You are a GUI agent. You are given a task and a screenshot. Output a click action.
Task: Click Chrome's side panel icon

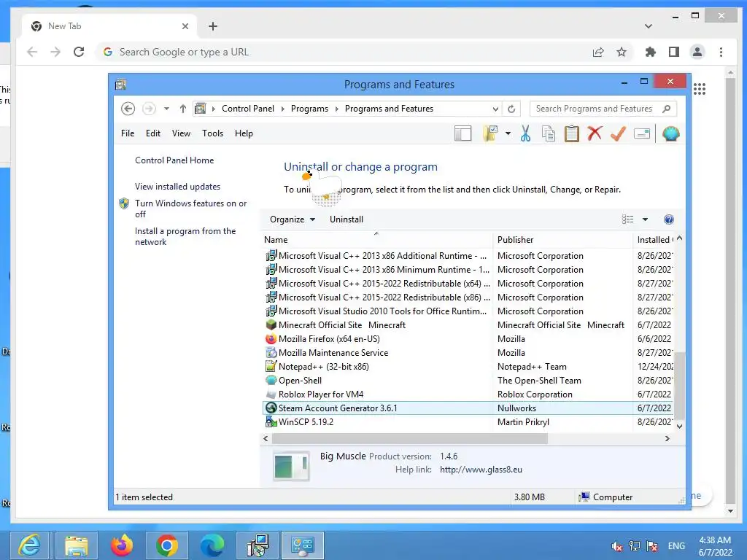click(673, 52)
